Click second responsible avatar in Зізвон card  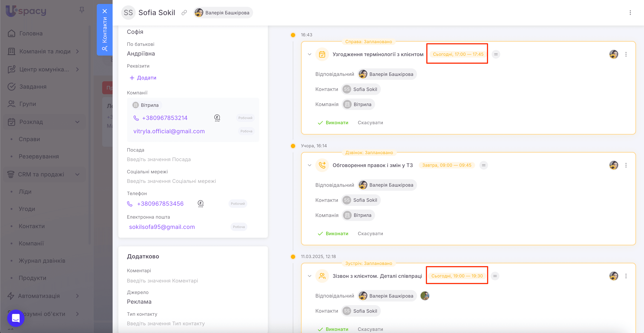coord(425,296)
